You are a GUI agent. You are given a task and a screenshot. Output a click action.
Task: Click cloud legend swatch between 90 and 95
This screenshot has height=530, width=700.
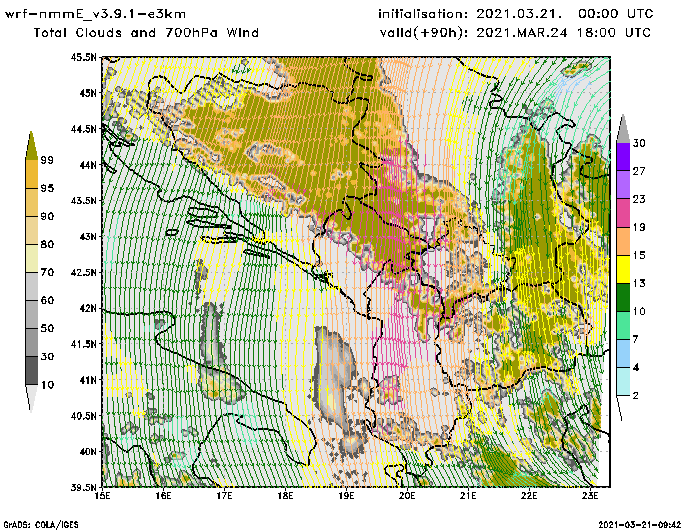(32, 202)
